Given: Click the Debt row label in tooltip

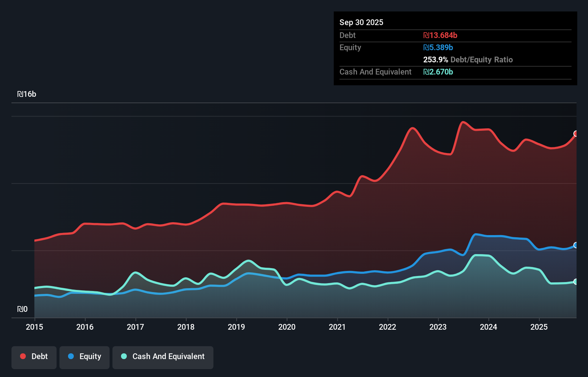Looking at the screenshot, I should pos(347,35).
